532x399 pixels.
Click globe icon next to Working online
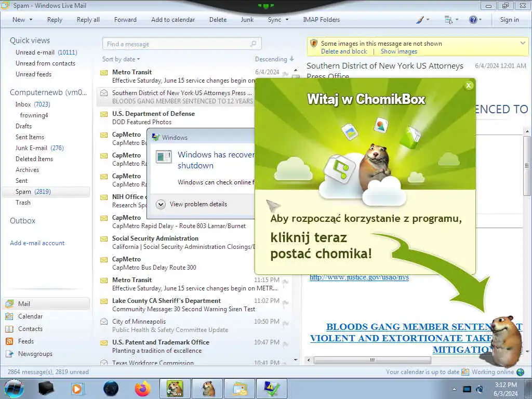tap(520, 372)
